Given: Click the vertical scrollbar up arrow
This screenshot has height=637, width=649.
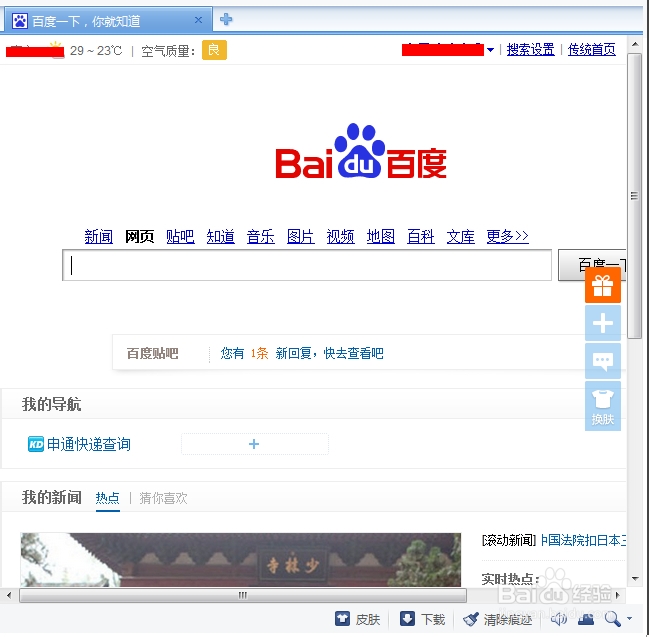Looking at the screenshot, I should 635,44.
